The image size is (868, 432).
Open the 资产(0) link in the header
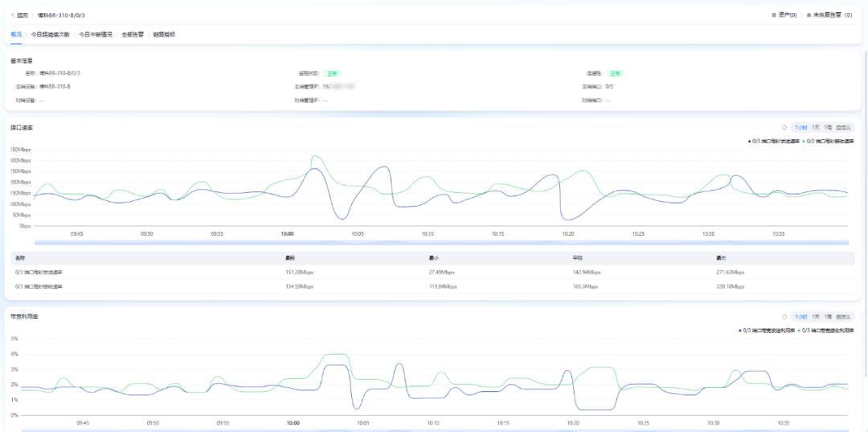(x=784, y=15)
